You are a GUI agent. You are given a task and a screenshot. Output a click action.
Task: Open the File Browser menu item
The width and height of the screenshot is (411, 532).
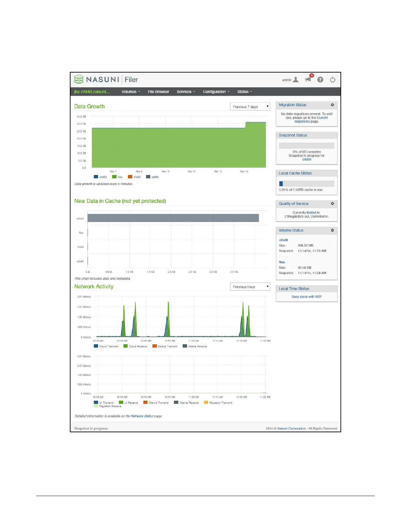158,92
